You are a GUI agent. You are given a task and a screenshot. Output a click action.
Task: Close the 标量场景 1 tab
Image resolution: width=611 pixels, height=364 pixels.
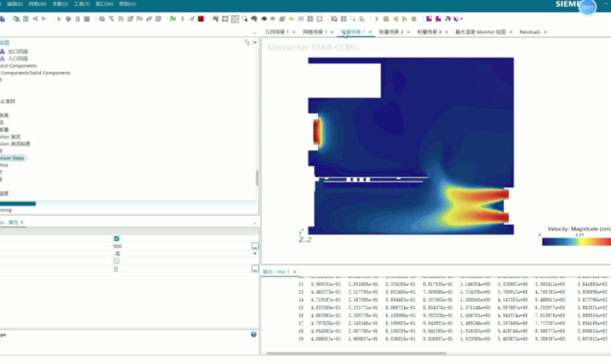tap(370, 32)
